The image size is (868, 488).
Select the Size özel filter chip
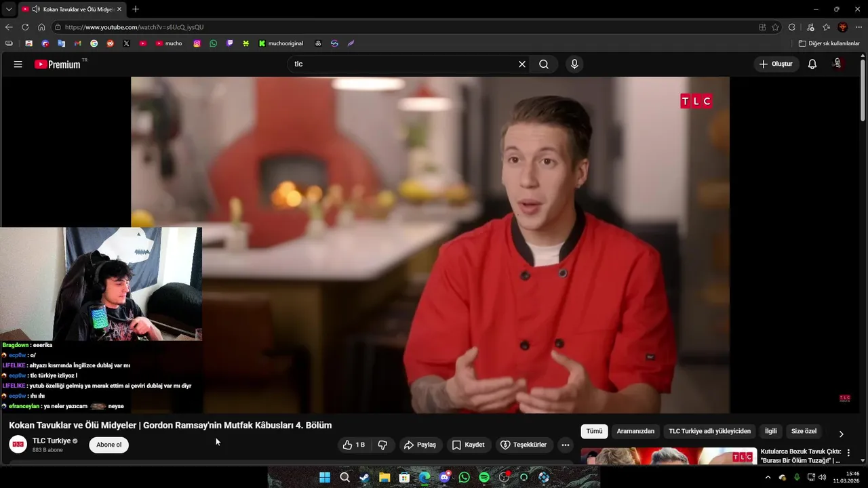click(804, 431)
